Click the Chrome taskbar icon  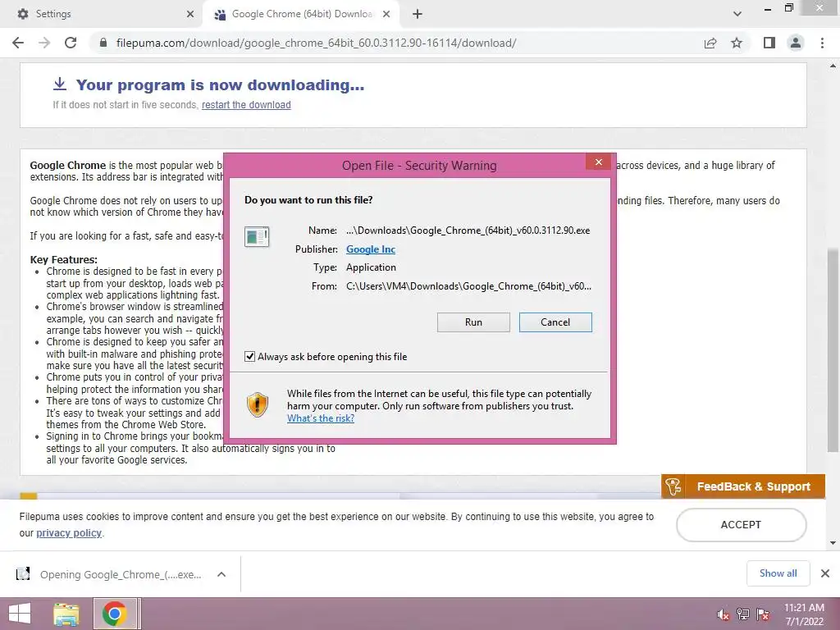[x=114, y=614]
